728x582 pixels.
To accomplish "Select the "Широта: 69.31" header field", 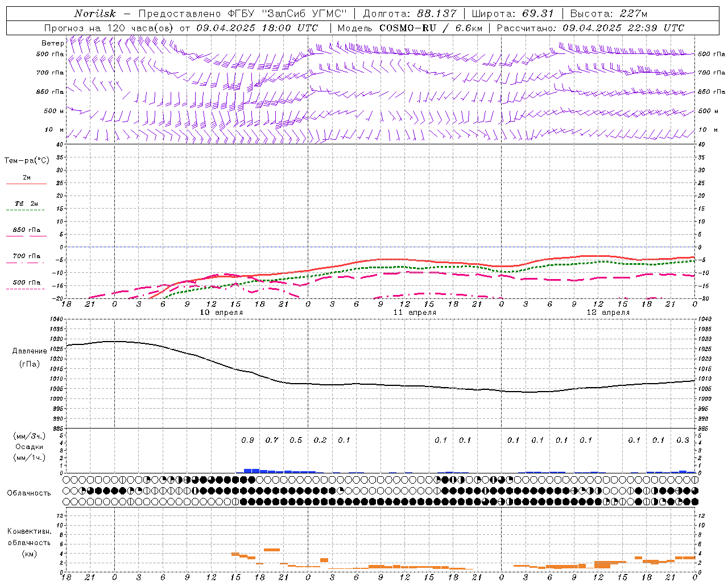I will [x=513, y=14].
